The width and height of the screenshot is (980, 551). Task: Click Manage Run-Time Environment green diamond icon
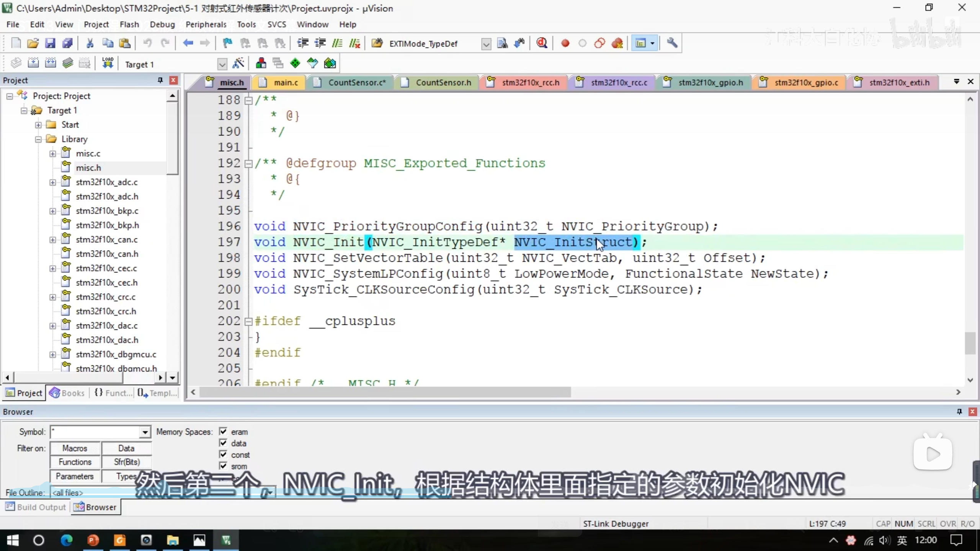(295, 64)
